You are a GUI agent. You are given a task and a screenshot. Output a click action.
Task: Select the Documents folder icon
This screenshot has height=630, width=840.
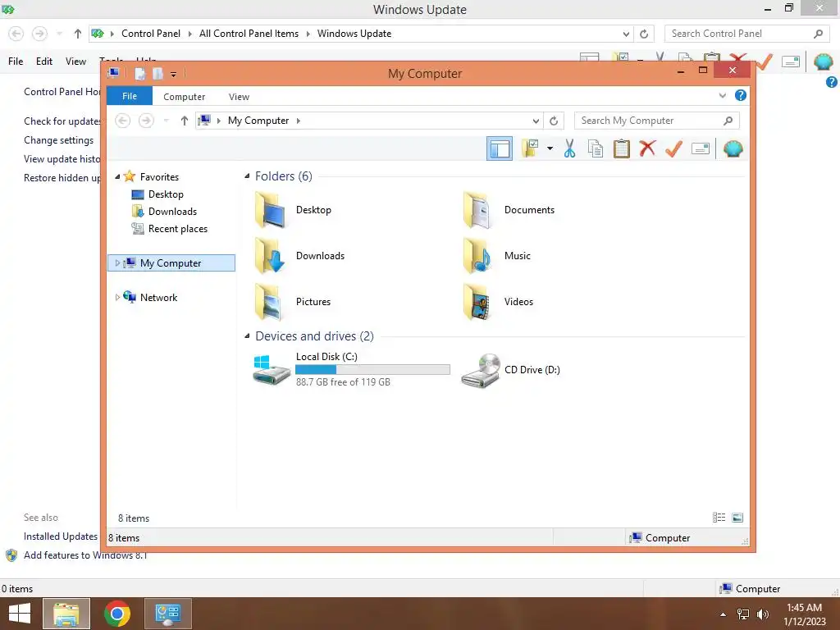coord(477,210)
